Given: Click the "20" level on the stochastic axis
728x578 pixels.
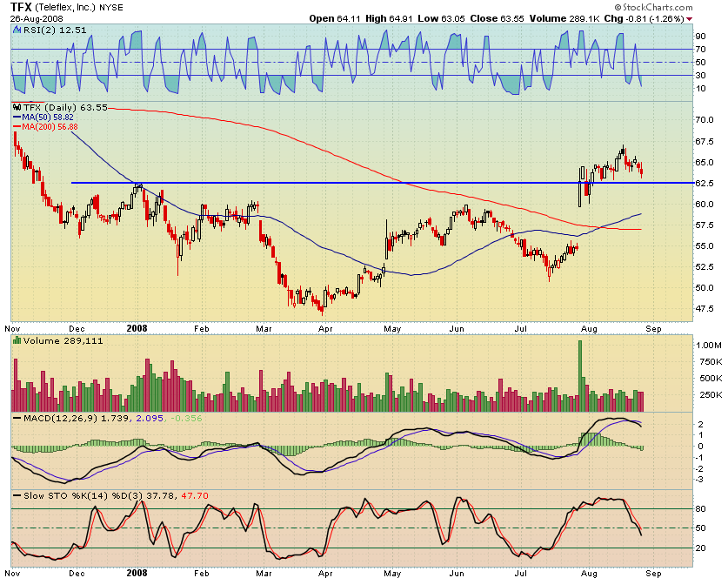Looking at the screenshot, I should coord(701,548).
